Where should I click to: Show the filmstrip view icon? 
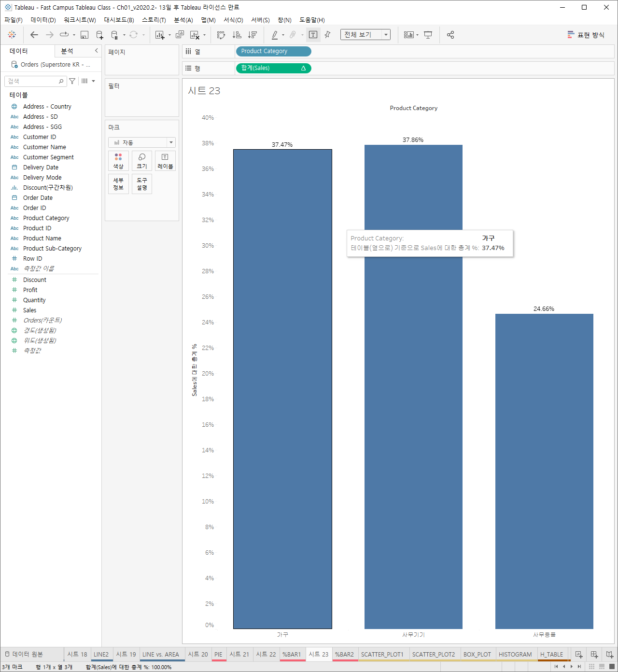602,667
